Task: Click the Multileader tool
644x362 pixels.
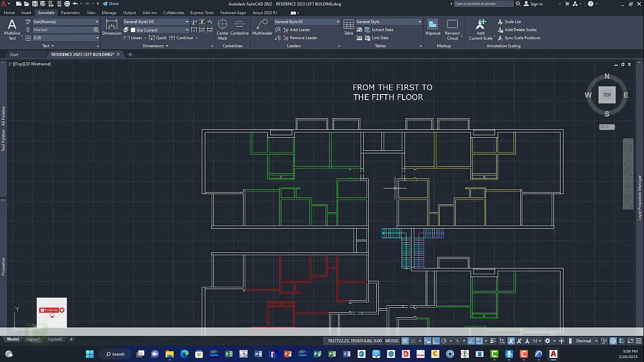Action: (262, 28)
